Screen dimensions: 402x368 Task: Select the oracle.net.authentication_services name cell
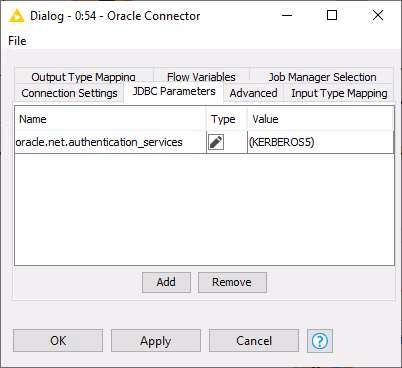coord(110,142)
